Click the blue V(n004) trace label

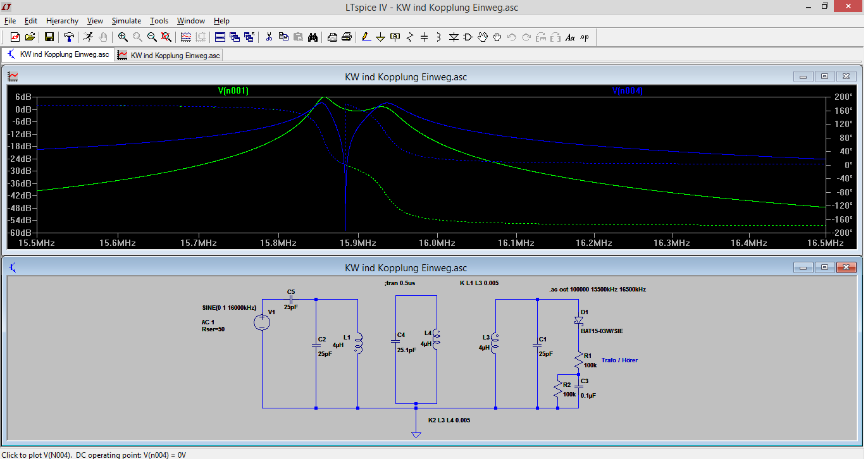click(627, 91)
